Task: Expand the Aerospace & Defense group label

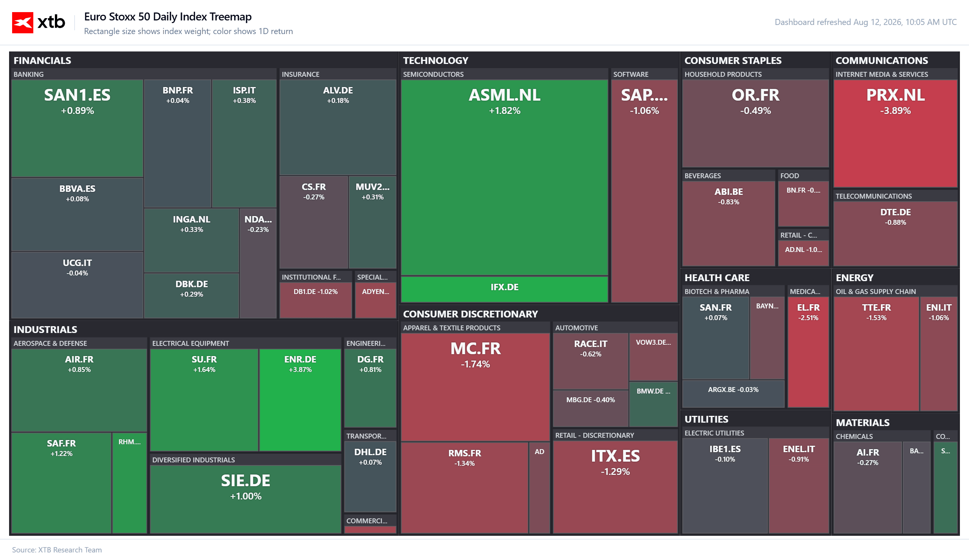Action: point(50,343)
